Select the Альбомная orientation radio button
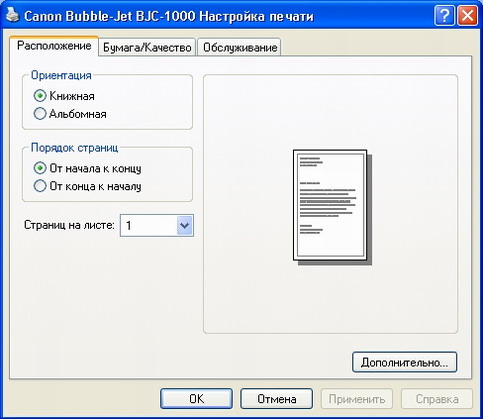Viewport: 483px width, 419px height. coord(40,114)
